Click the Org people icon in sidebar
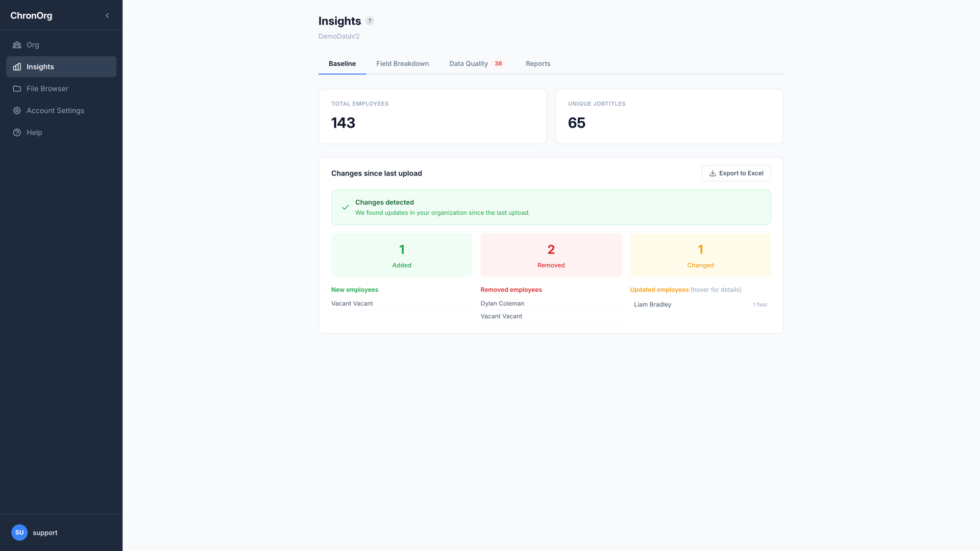 [x=17, y=45]
